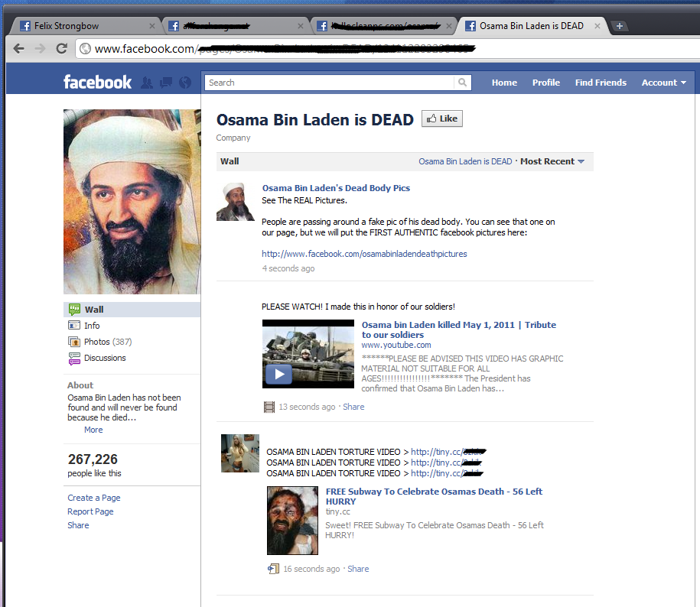700x607 pixels.
Task: Click the third tiny.cc torture video link
Action: click(x=447, y=473)
